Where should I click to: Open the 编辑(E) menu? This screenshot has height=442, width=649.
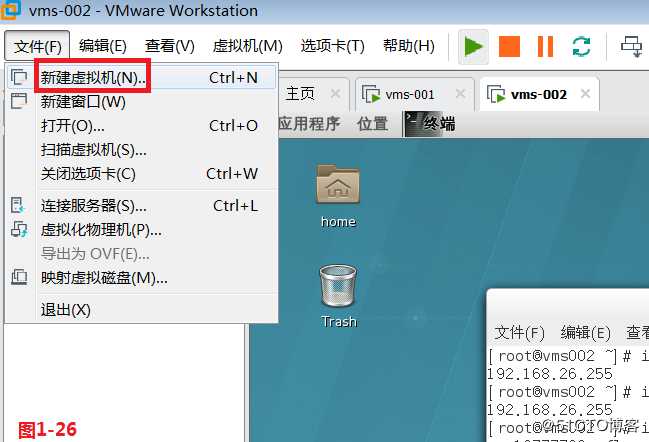tap(103, 46)
